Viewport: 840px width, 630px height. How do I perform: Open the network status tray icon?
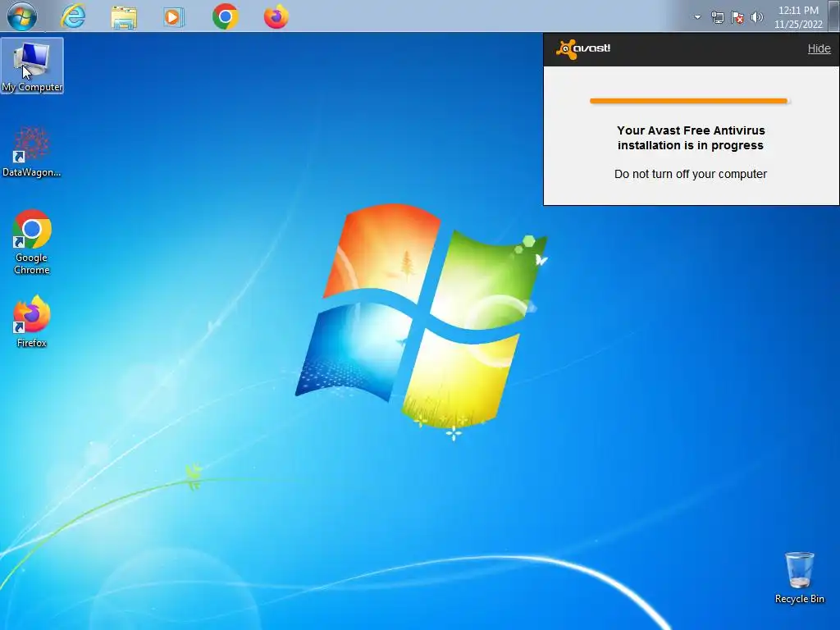click(x=717, y=18)
